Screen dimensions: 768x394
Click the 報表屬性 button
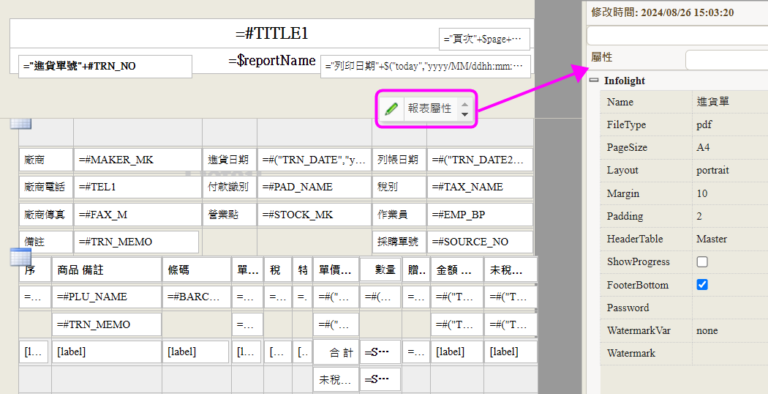[x=430, y=109]
